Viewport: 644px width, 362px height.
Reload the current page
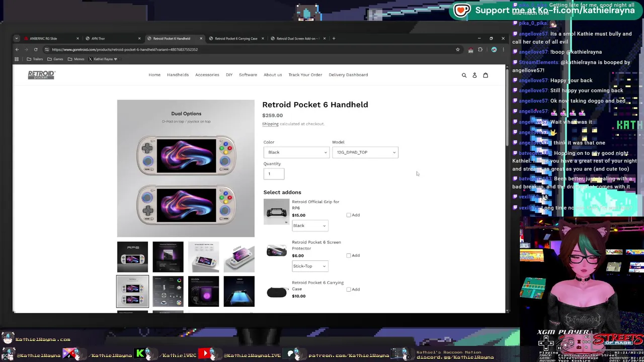click(36, 49)
